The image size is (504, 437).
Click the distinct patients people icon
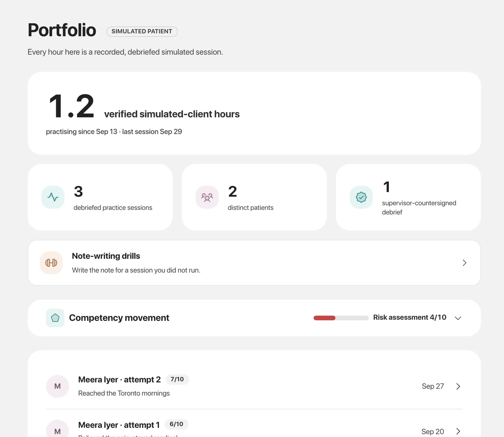tap(207, 197)
